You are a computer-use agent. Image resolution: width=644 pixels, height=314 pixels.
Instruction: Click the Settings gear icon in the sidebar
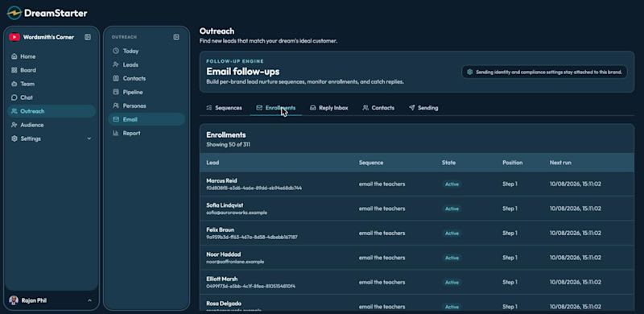click(14, 138)
